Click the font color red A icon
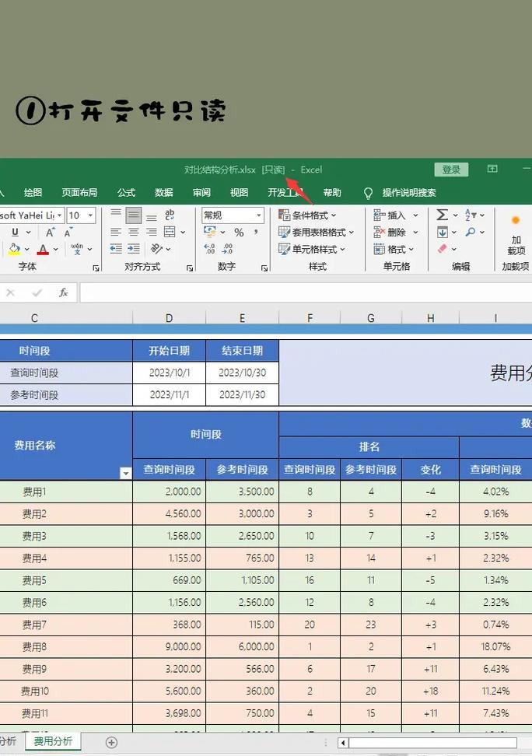 pyautogui.click(x=43, y=250)
